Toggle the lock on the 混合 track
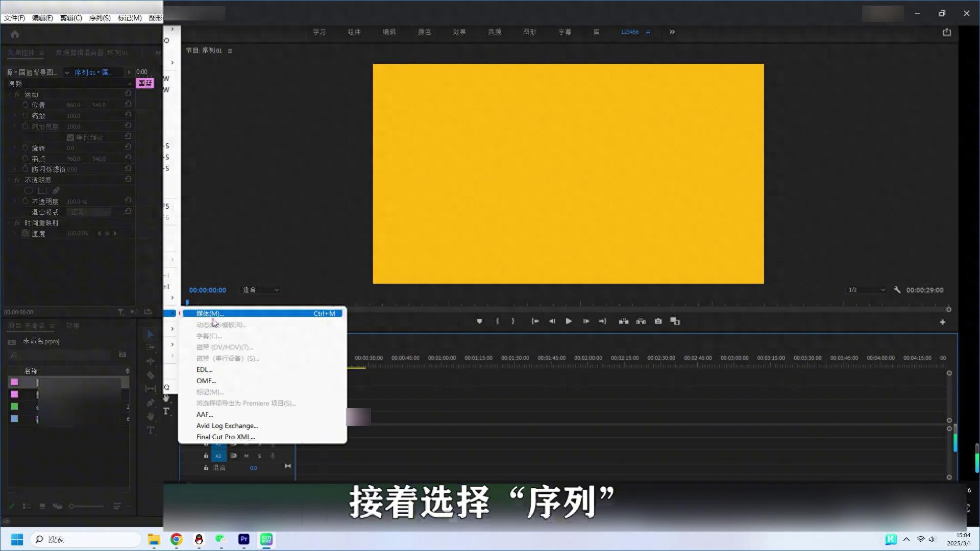980x551 pixels. coord(206,468)
